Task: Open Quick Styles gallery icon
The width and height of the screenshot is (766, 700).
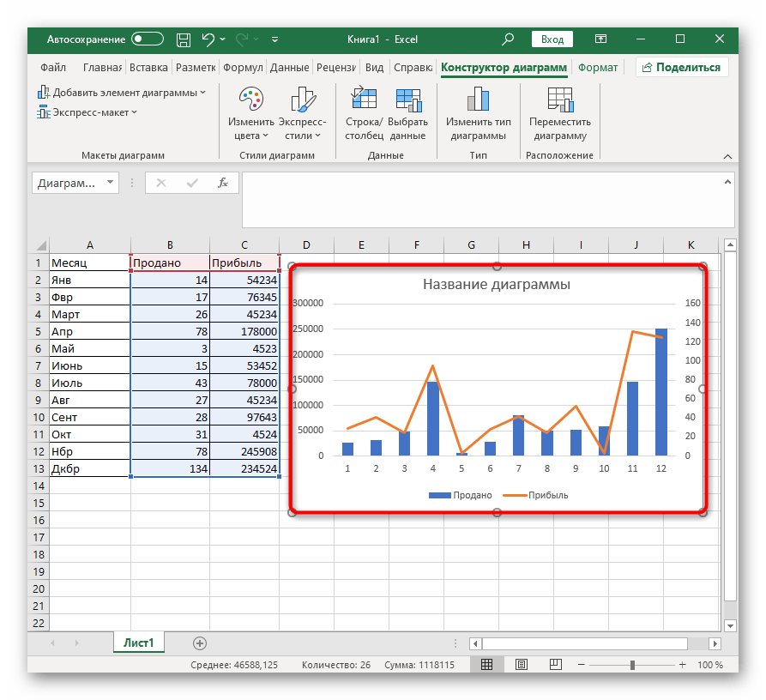Action: pos(302,101)
